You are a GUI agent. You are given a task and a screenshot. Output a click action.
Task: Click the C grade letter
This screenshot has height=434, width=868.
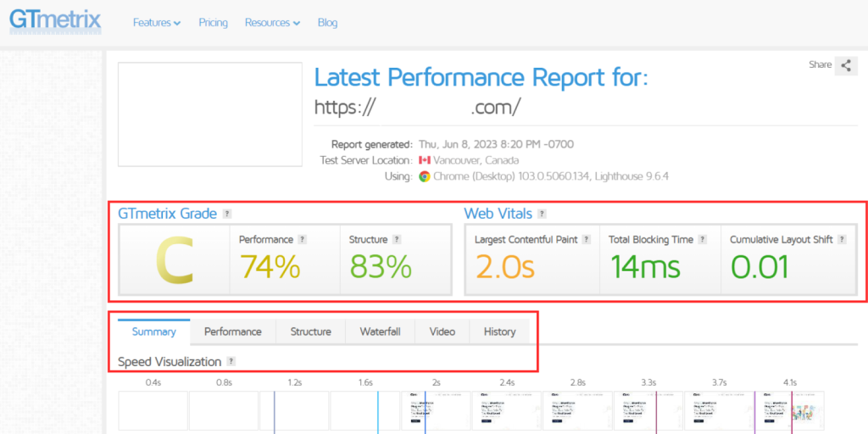(x=175, y=260)
